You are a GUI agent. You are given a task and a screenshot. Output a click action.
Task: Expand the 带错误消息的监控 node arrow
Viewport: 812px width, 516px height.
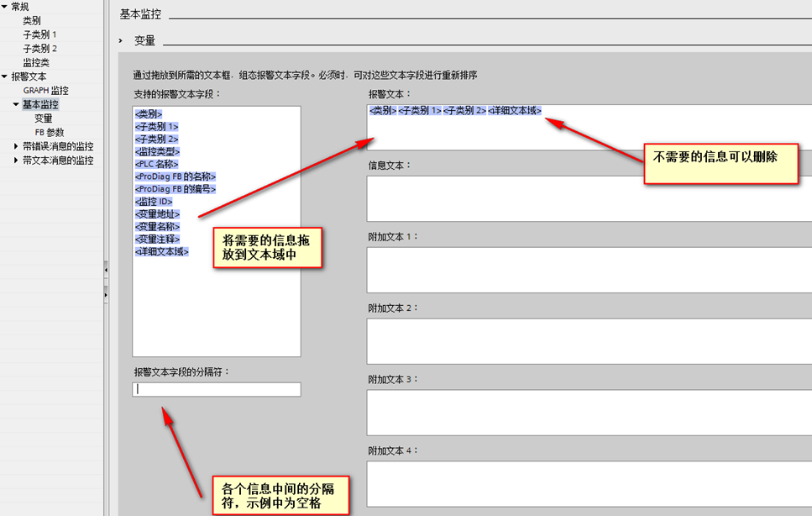point(16,146)
